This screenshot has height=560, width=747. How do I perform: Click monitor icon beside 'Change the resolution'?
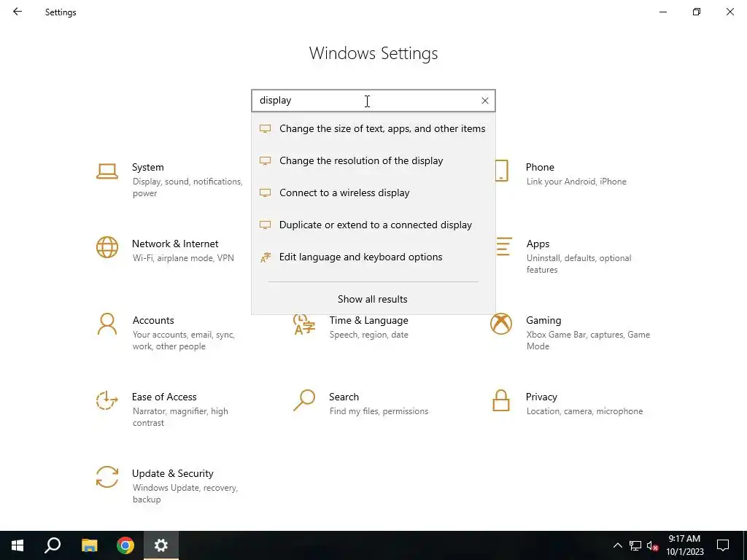pyautogui.click(x=265, y=161)
